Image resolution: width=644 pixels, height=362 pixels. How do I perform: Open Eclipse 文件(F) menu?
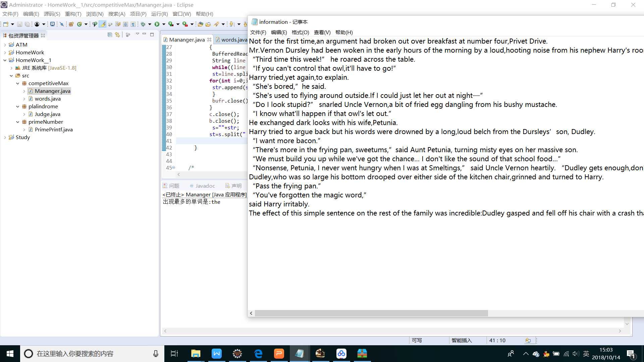click(10, 14)
